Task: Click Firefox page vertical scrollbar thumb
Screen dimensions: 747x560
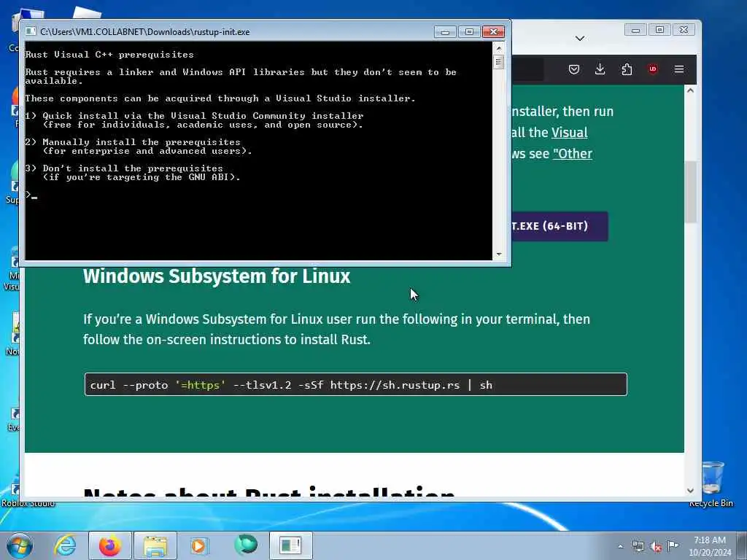Action: click(690, 192)
